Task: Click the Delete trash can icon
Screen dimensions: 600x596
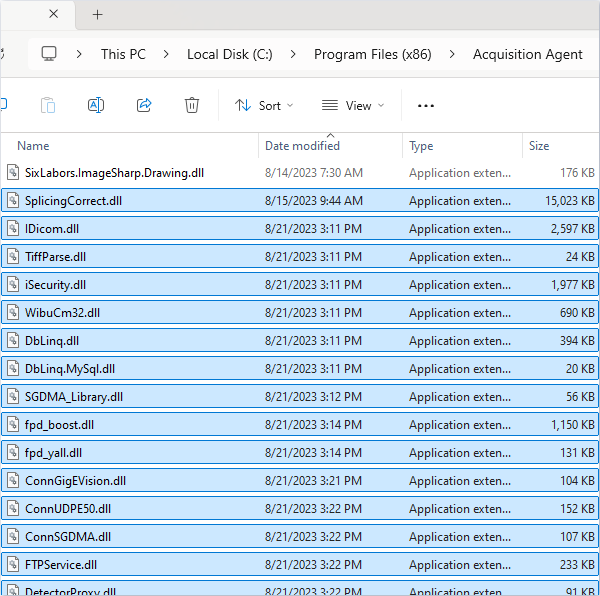Action: click(192, 105)
